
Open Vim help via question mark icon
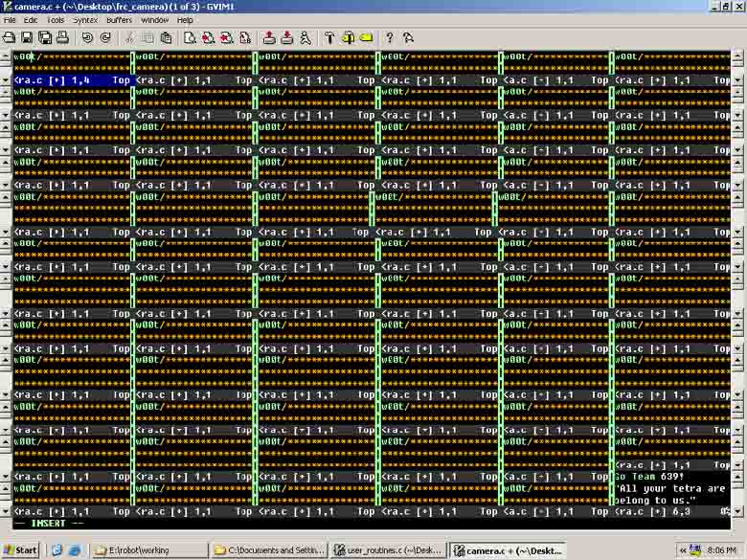click(390, 37)
